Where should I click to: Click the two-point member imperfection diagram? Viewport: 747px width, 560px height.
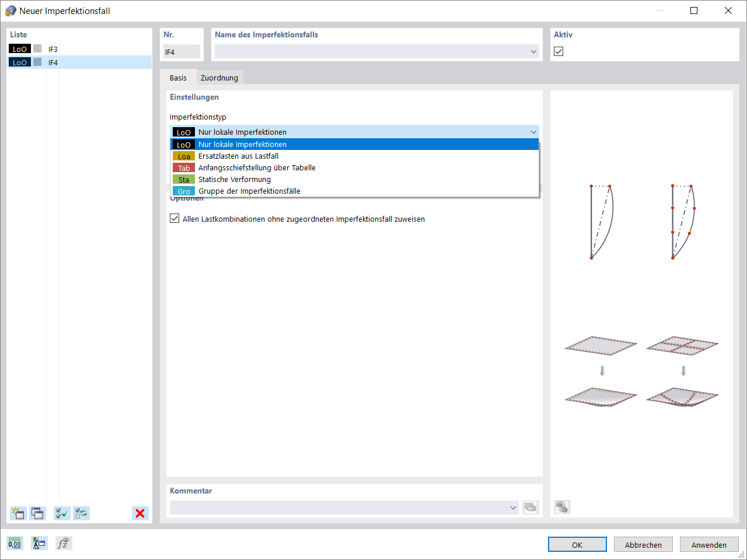pyautogui.click(x=602, y=222)
